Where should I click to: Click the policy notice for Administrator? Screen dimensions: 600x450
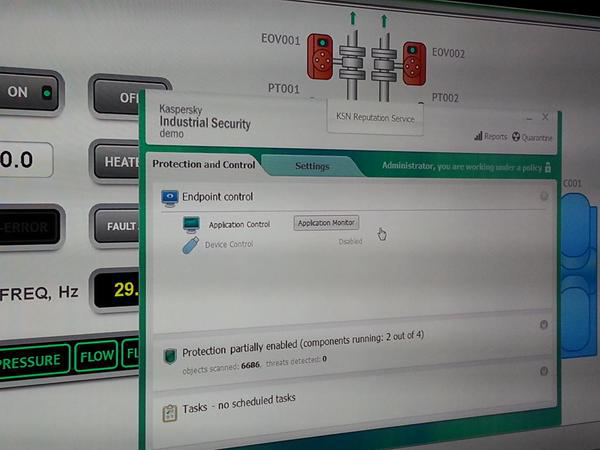point(462,166)
